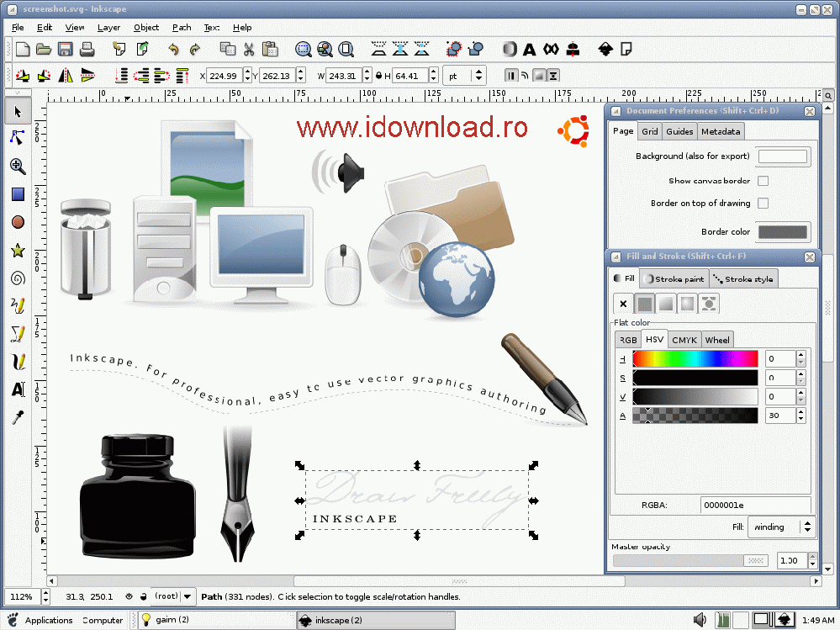Open Computer menu in taskbar
Image resolution: width=840 pixels, height=630 pixels.
click(103, 620)
